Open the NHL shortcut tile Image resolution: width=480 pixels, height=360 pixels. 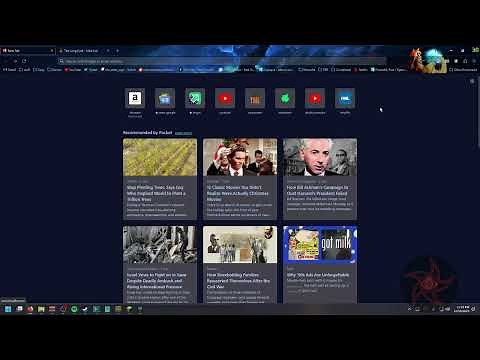[345, 98]
